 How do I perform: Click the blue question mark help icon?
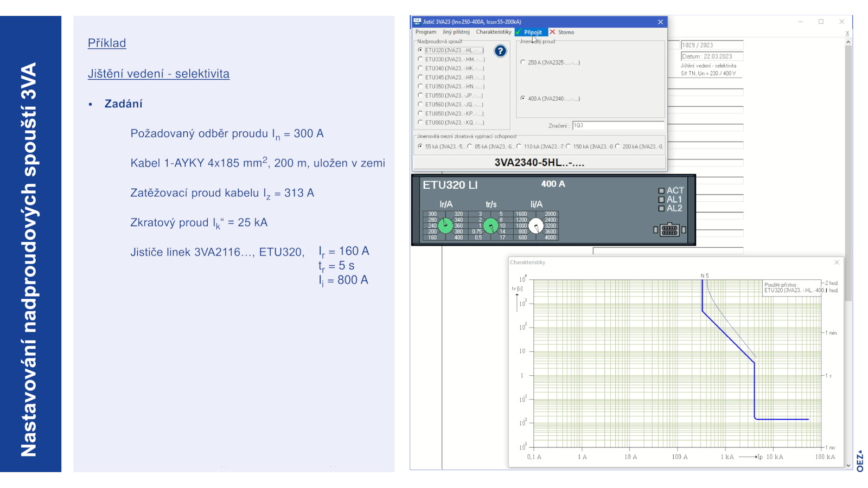500,51
